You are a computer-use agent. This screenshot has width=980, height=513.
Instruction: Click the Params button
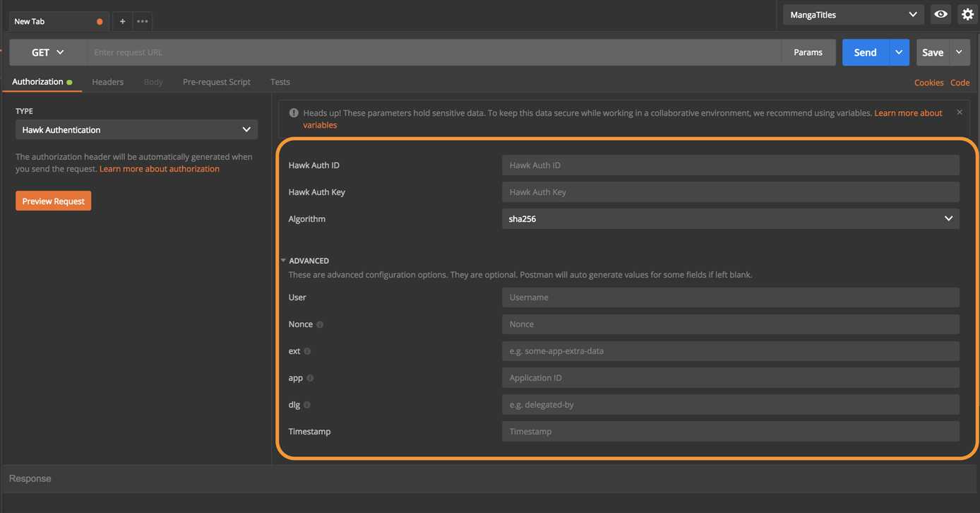pos(808,52)
